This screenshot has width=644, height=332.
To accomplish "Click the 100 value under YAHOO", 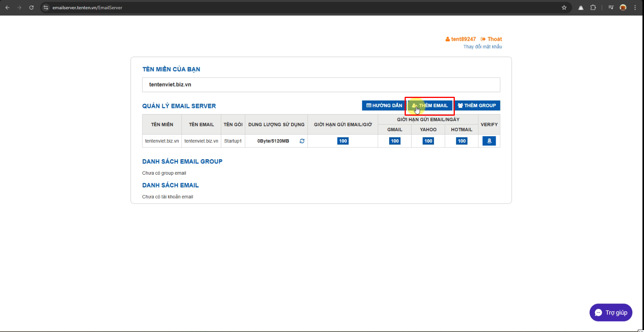I will tap(428, 141).
